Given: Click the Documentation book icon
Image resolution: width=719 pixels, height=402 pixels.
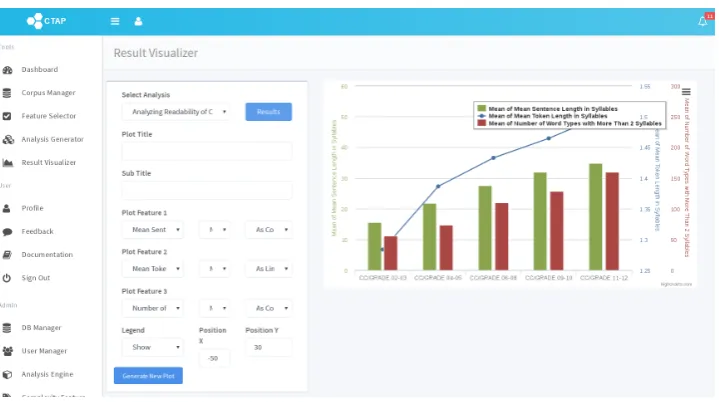Looking at the screenshot, I should click(7, 255).
